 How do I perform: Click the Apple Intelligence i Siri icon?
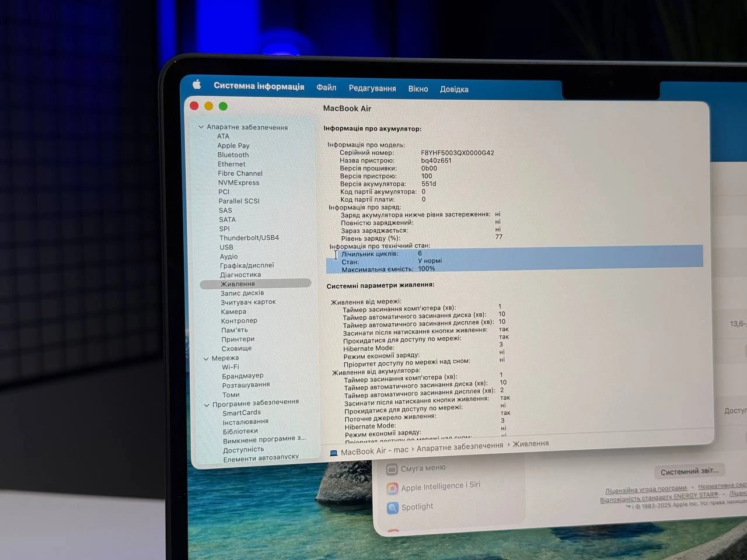tap(392, 488)
